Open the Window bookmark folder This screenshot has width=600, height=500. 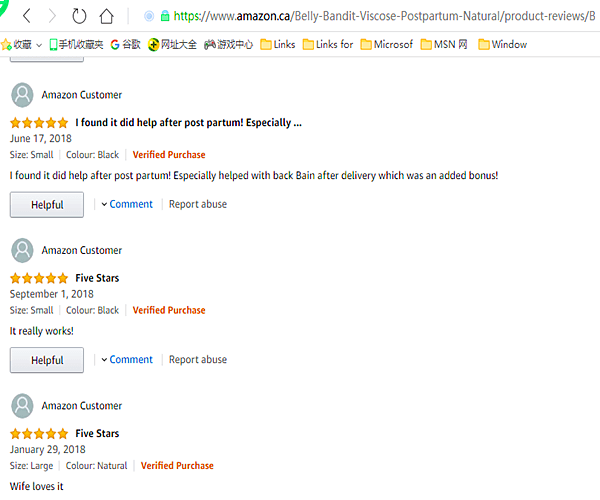(x=503, y=44)
